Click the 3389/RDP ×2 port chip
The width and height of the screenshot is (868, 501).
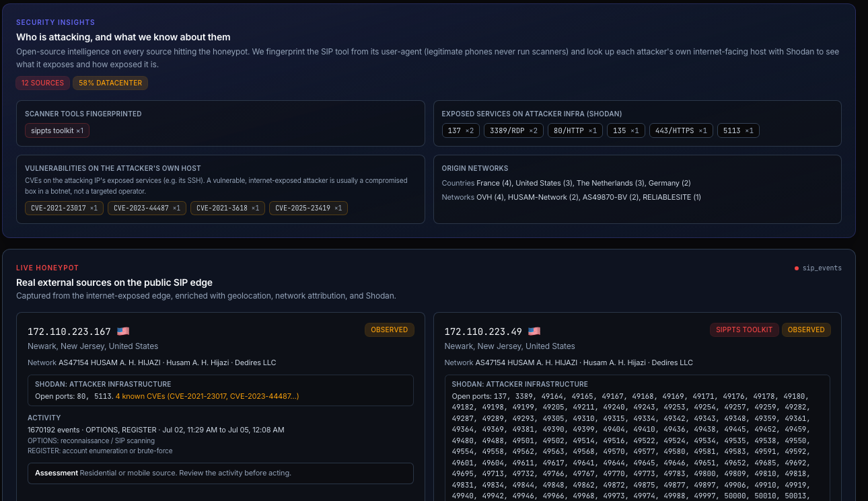[513, 130]
